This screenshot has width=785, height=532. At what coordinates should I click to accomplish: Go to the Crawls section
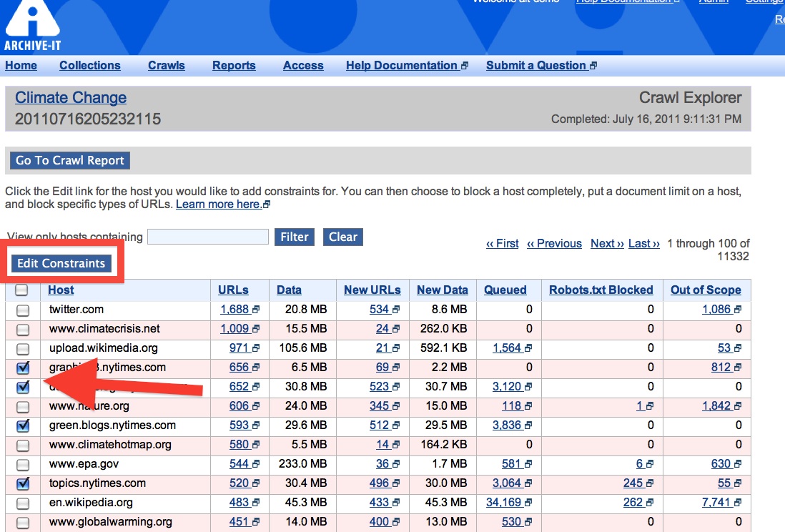(x=166, y=65)
